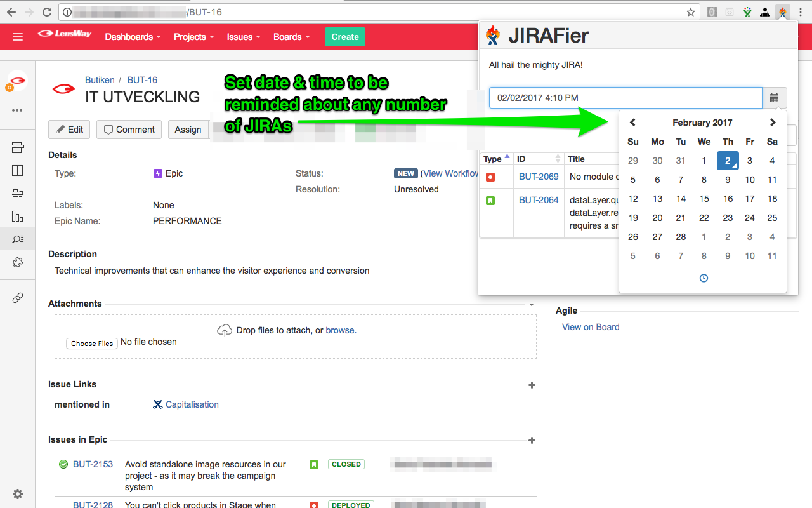
Task: Click the black person extension icon in Chrome toolbar
Action: (766, 12)
